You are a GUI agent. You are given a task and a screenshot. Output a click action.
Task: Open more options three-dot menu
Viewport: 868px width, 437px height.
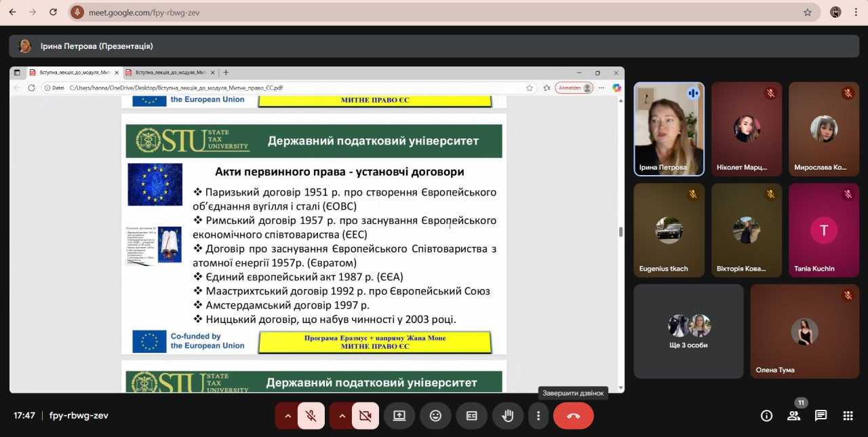[x=538, y=416]
